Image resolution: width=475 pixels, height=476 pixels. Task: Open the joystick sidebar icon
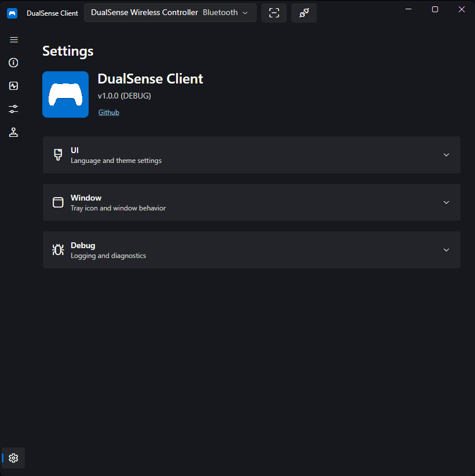pos(13,132)
